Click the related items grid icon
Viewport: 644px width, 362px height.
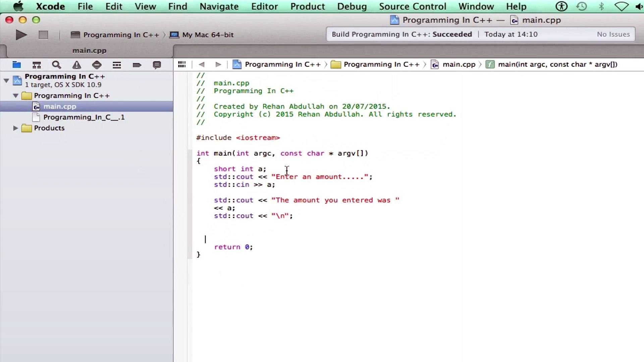(x=182, y=64)
